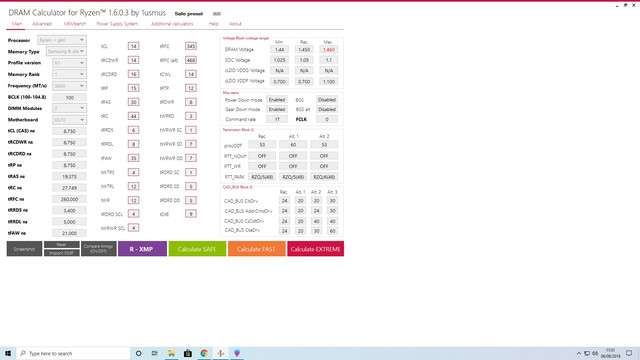
Task: Expand the Profile version dropdown
Action: coord(69,63)
